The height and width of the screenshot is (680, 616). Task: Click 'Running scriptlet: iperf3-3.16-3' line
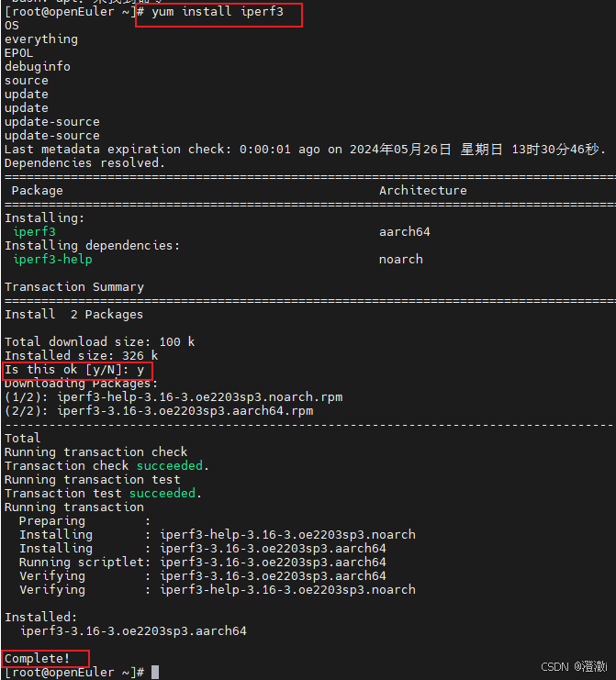click(x=203, y=563)
